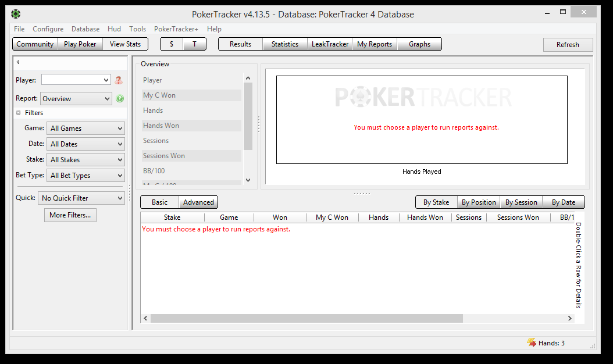Viewport: 613px width, 364px height.
Task: Open the Help menu
Action: pos(214,29)
